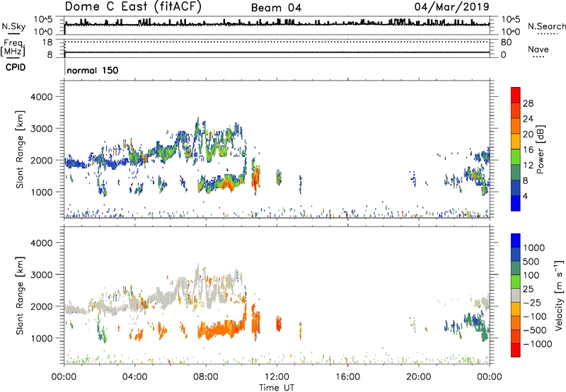
Task: Click the '16:00' time axis tick label
Action: click(348, 377)
